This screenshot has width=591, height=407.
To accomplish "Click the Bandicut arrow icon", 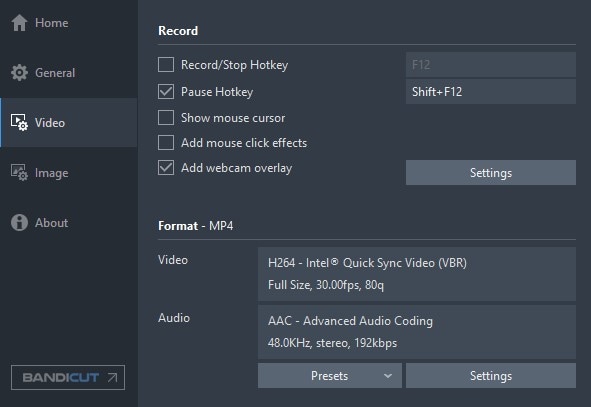I will (112, 377).
